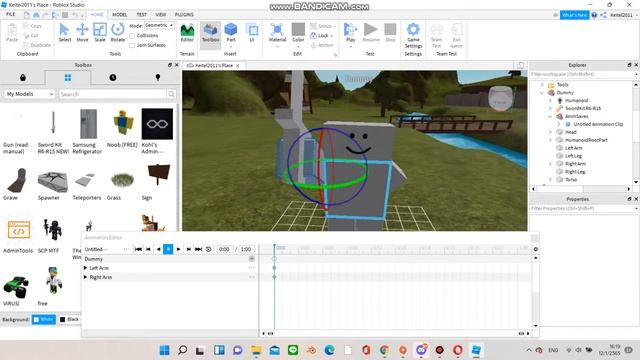Open Microsoft Edge from taskbar
This screenshot has width=640, height=360.
(x=329, y=350)
